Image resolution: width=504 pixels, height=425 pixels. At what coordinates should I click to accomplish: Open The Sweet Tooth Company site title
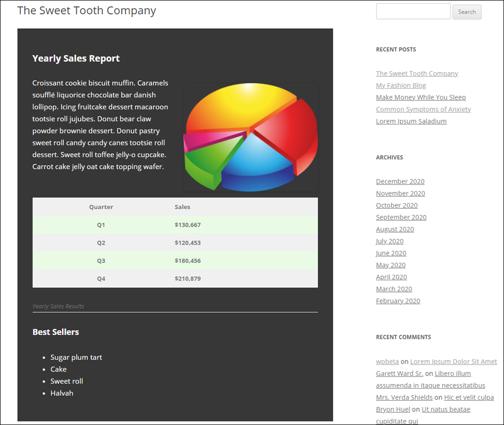coord(87,11)
